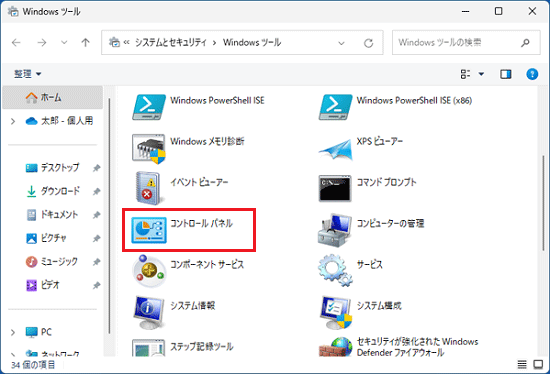Click the search magnifier icon
The width and height of the screenshot is (550, 374).
click(x=525, y=43)
